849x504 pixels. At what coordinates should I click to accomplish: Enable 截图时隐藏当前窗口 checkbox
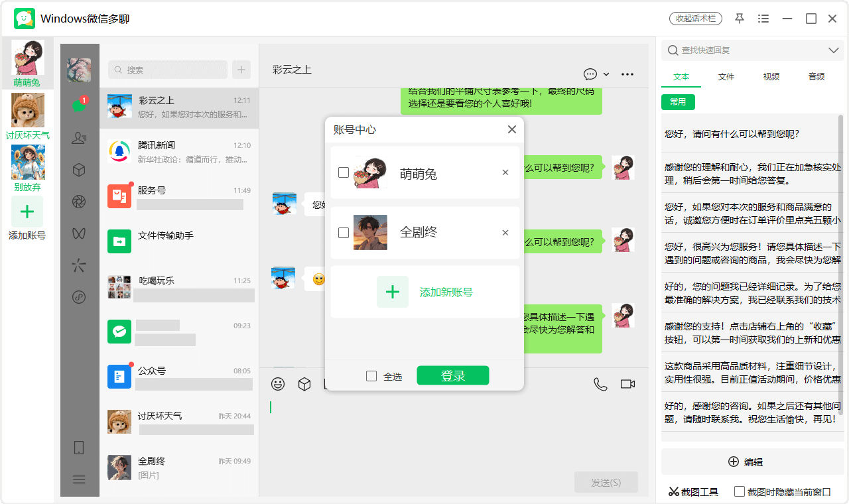point(740,491)
